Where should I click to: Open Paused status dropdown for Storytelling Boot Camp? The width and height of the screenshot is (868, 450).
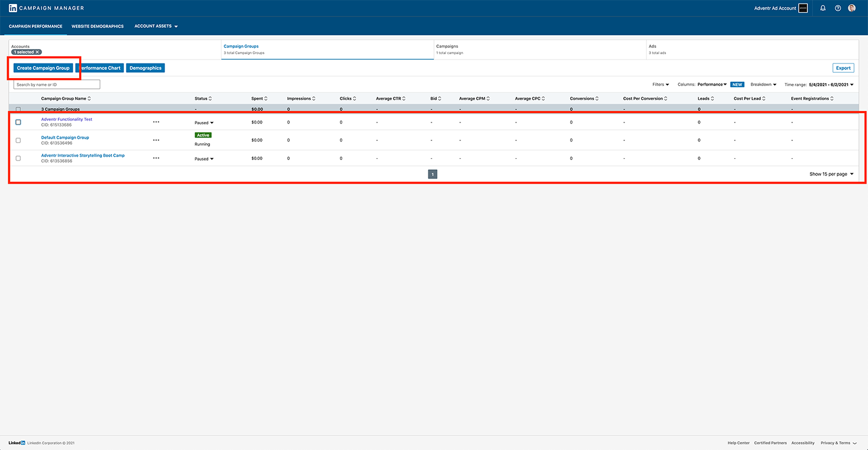204,159
